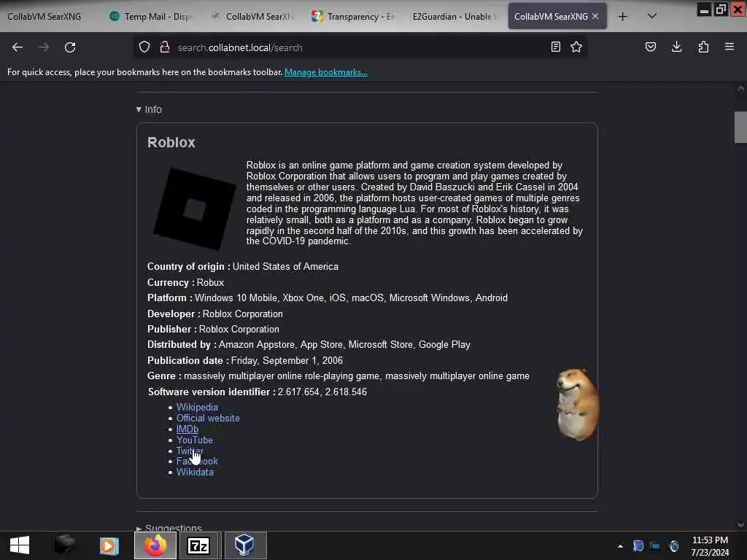Click the 'United States of America' value

(x=285, y=267)
